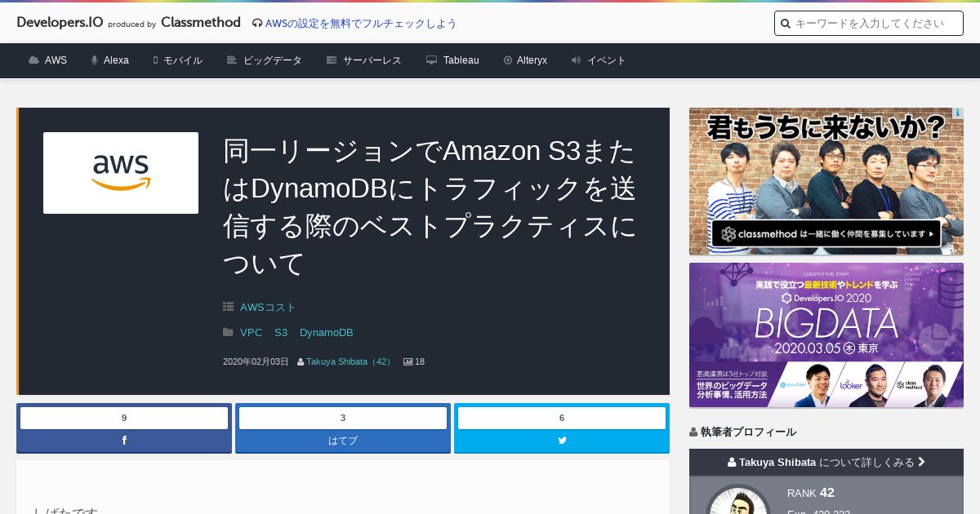Click the cloud icon next to AWS
The width and height of the screenshot is (980, 514).
click(x=33, y=60)
